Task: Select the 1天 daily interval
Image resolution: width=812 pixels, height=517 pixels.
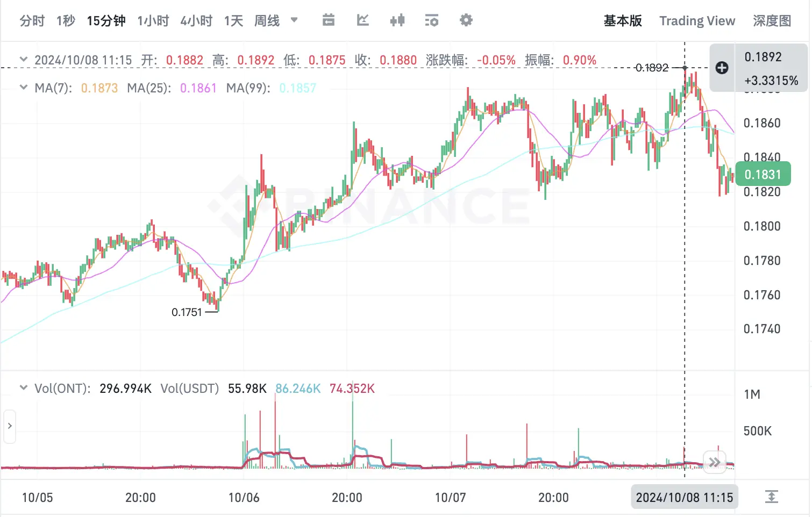Action: coord(233,20)
